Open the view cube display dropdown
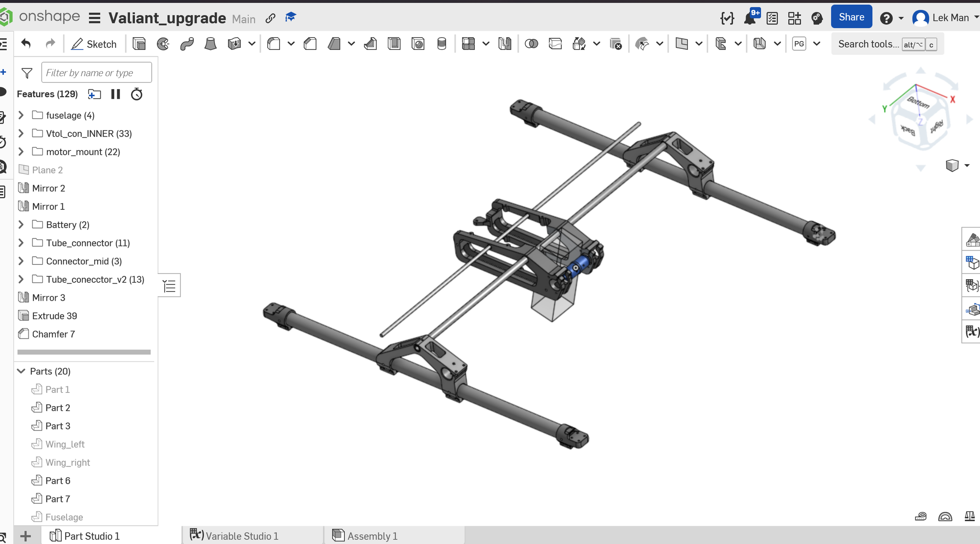The width and height of the screenshot is (980, 544). click(x=967, y=166)
